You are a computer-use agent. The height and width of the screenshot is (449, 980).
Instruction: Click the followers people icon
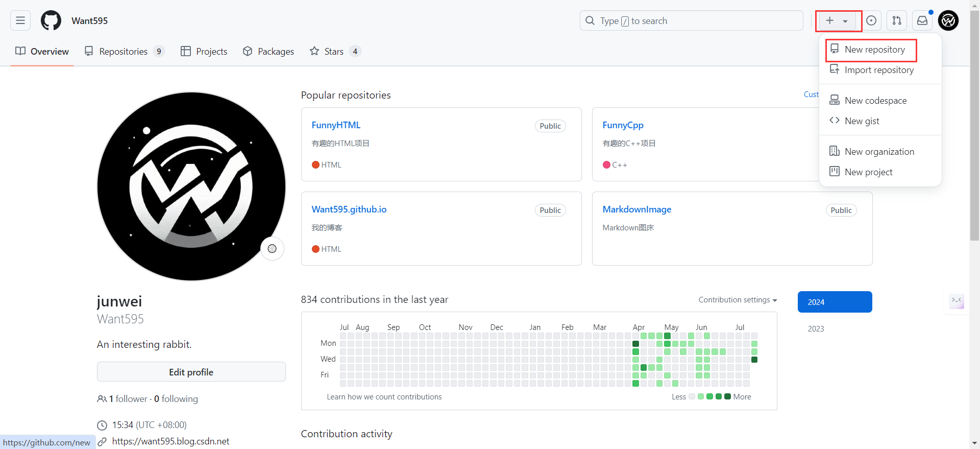click(102, 399)
